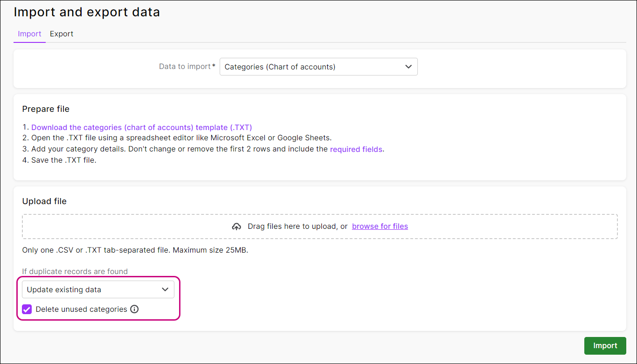Click the drag files upload area
The image size is (637, 364).
coord(320,226)
